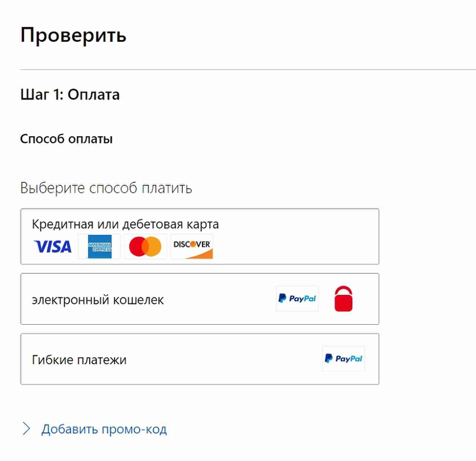Click the 'Выберите способ платить' prompt text
Viewport: 476px width, 461px height.
coord(106,188)
